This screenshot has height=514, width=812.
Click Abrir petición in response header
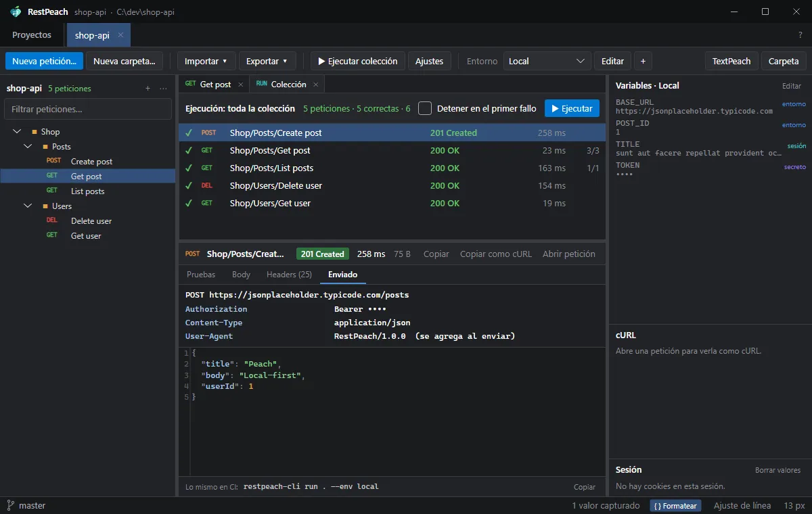point(569,254)
